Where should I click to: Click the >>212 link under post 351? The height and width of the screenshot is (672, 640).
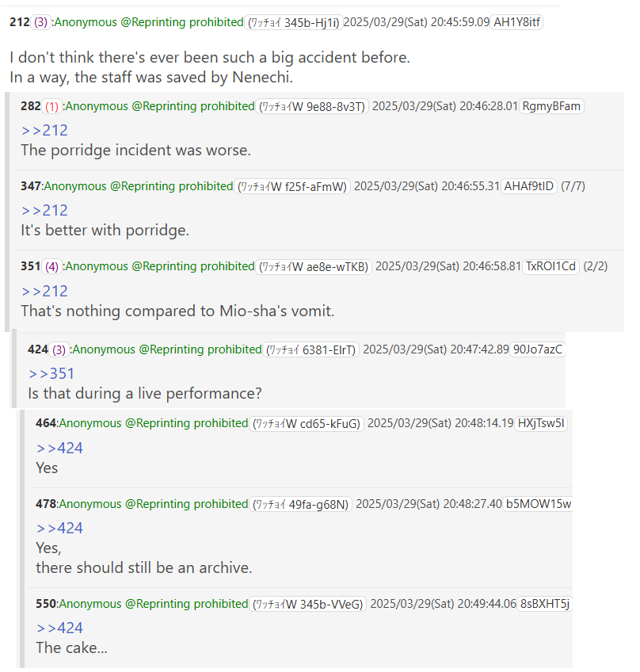[44, 292]
